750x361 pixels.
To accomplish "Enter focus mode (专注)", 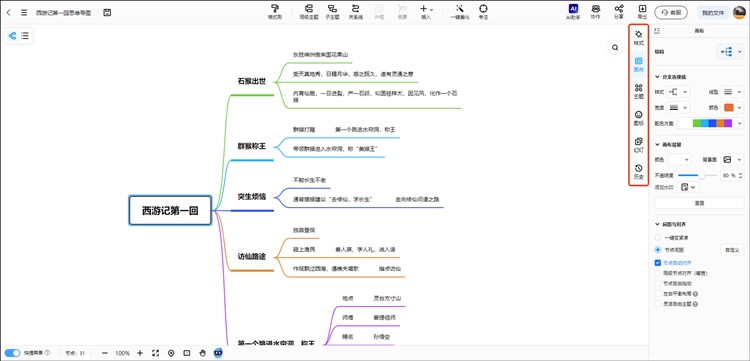I will point(483,12).
